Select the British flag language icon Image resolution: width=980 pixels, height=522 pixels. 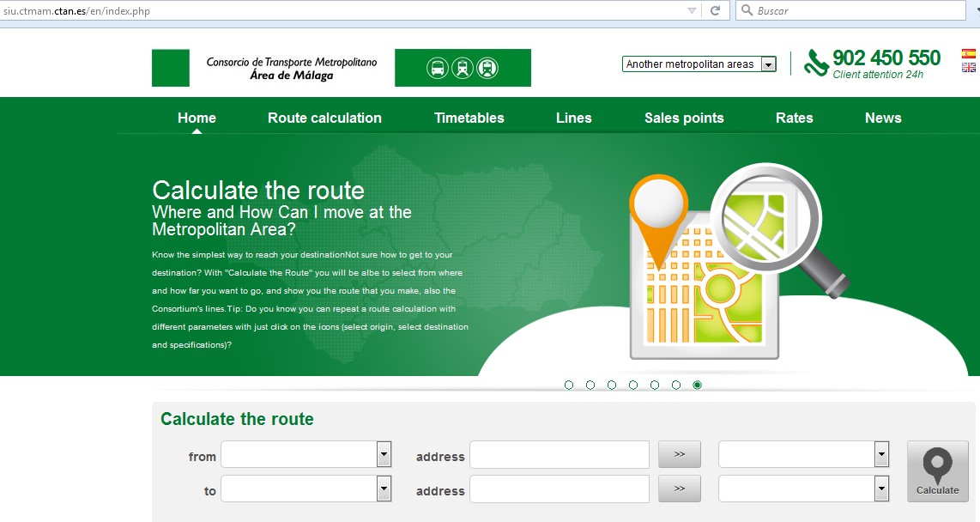coord(969,67)
